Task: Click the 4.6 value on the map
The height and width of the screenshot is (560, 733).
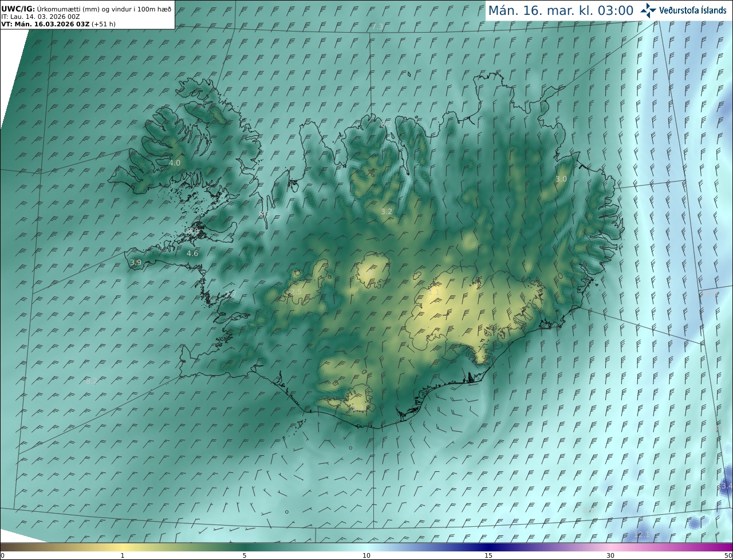Action: [192, 253]
